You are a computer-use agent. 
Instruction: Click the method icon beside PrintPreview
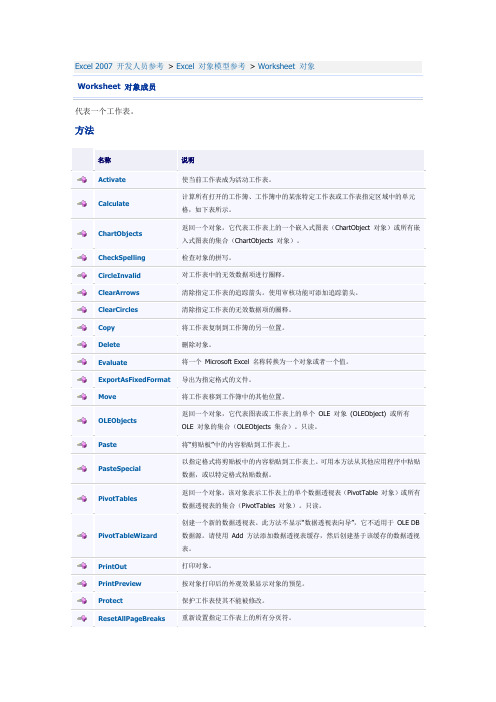point(82,583)
